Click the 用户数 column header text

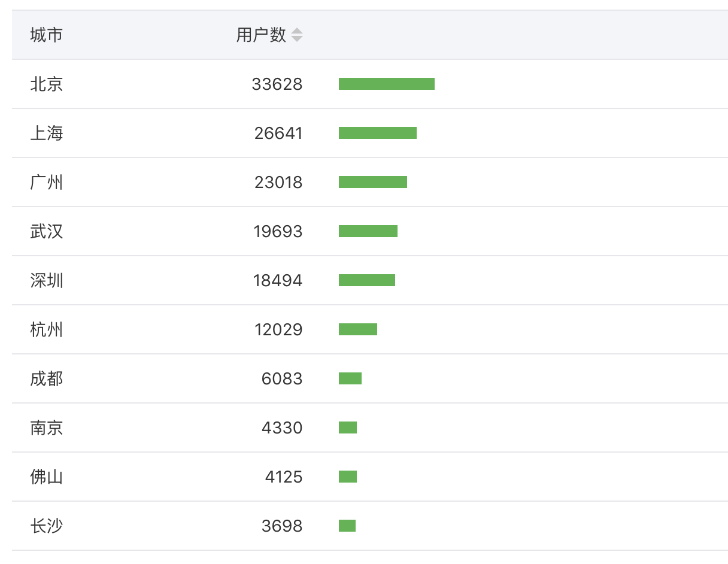(261, 35)
